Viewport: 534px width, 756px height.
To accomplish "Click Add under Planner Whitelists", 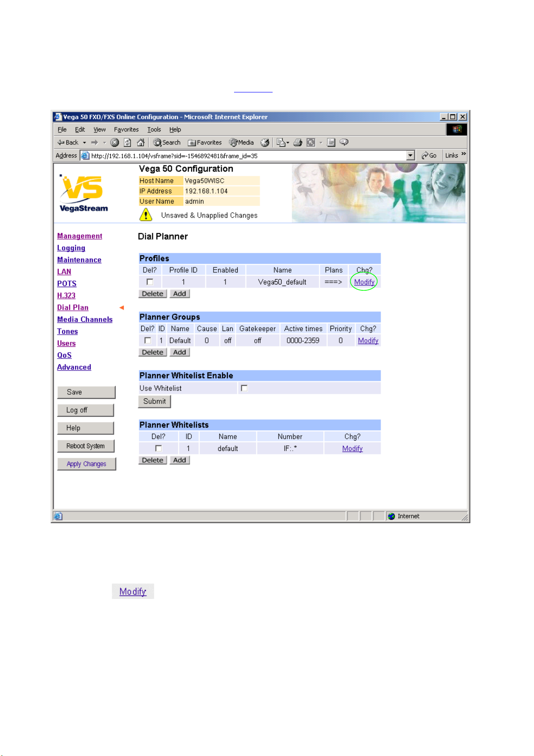I will (x=180, y=460).
